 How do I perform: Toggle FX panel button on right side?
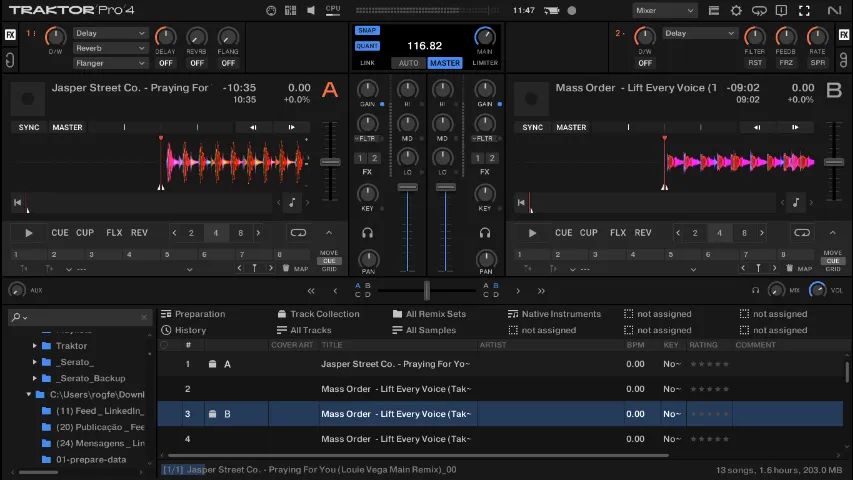(x=844, y=35)
